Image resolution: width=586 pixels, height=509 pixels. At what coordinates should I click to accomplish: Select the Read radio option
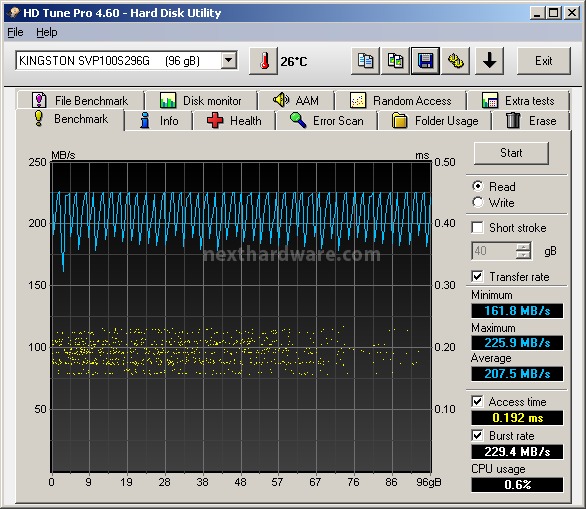478,186
